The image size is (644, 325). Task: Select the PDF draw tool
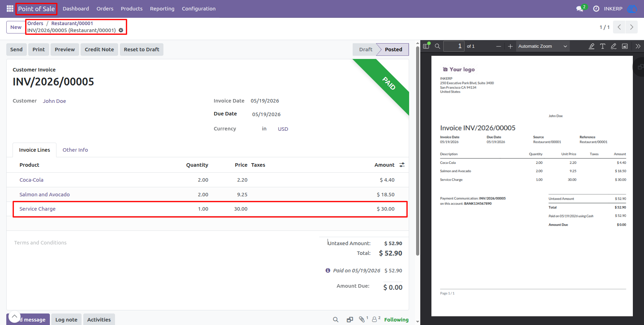pyautogui.click(x=614, y=46)
